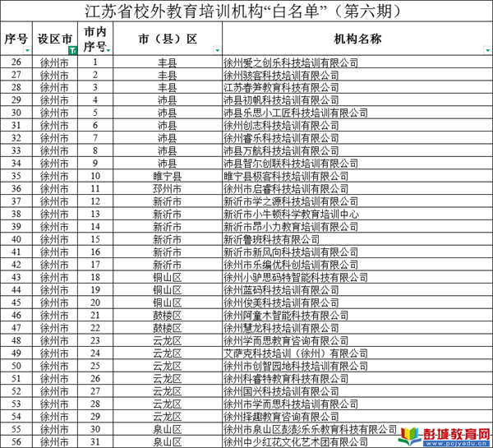This screenshot has width=493, height=448.
Task: Click cell 徐州市泉山区彭彭乐乐教育科技有限公司
Action: [x=357, y=429]
